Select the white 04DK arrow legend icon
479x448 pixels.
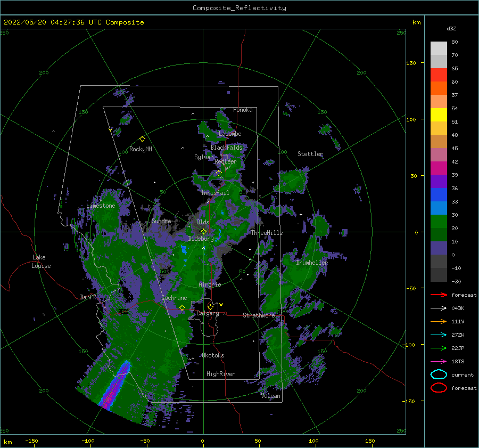click(x=439, y=308)
